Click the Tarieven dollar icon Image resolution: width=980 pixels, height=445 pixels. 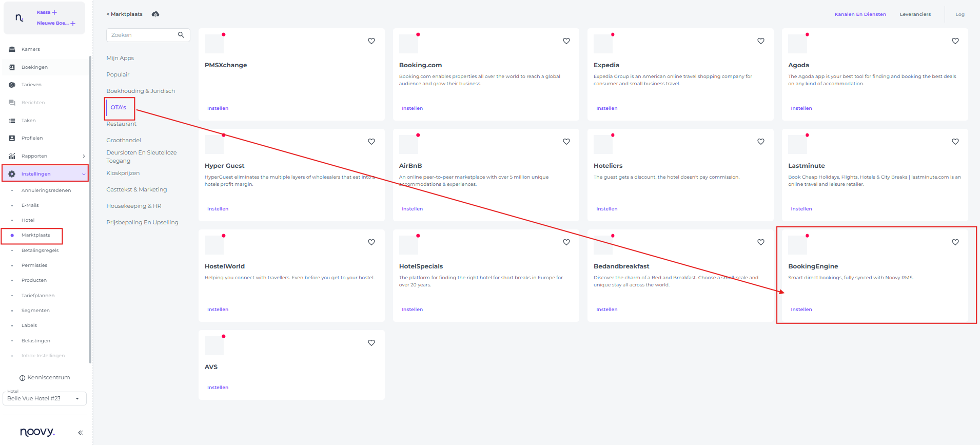12,85
